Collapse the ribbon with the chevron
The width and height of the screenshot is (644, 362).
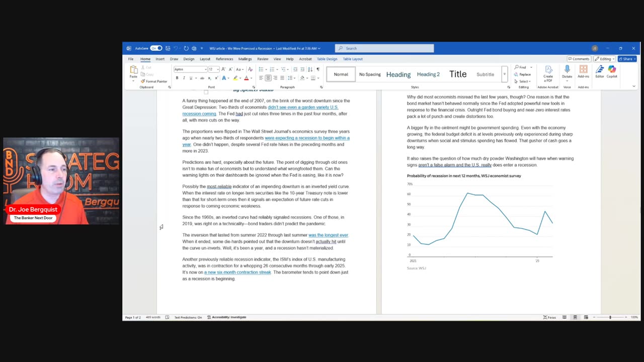click(634, 86)
